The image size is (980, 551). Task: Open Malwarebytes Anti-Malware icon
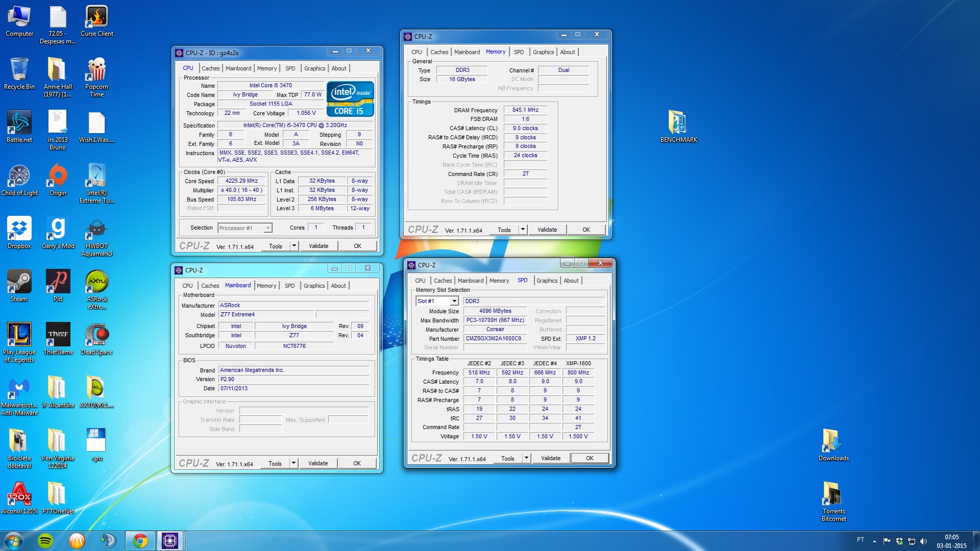(19, 396)
